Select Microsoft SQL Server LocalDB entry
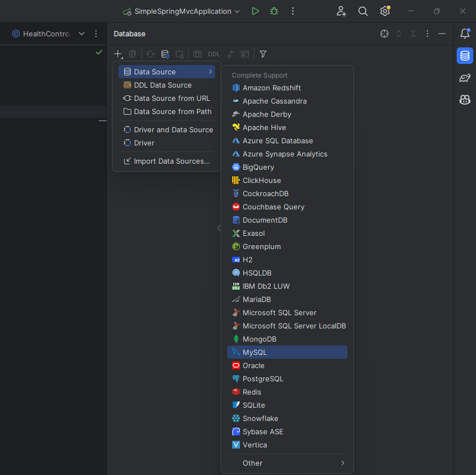This screenshot has width=476, height=475. coord(287,326)
